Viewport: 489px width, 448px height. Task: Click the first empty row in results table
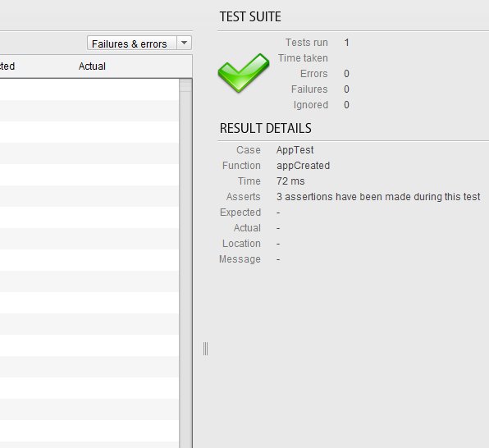(89, 89)
